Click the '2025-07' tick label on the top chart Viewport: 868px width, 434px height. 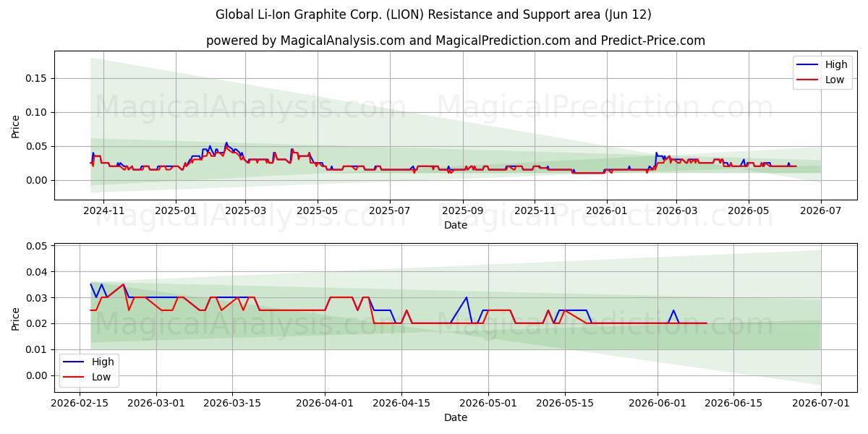[390, 210]
